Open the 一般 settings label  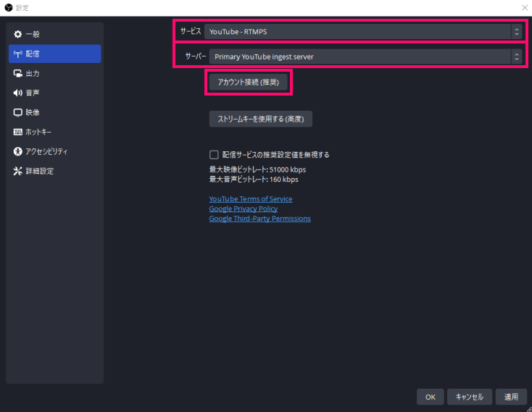tap(33, 34)
